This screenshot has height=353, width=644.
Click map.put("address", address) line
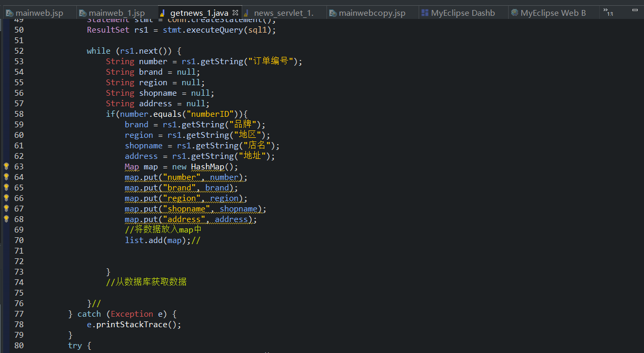pos(191,219)
